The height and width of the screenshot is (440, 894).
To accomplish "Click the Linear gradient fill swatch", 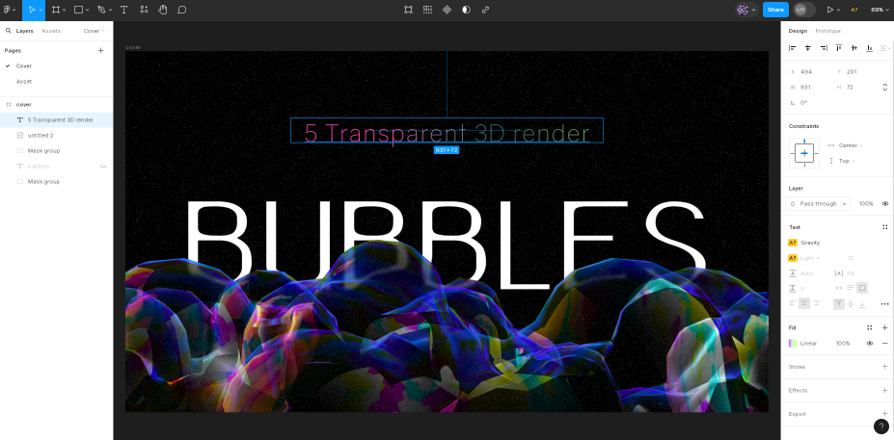I will [x=793, y=343].
